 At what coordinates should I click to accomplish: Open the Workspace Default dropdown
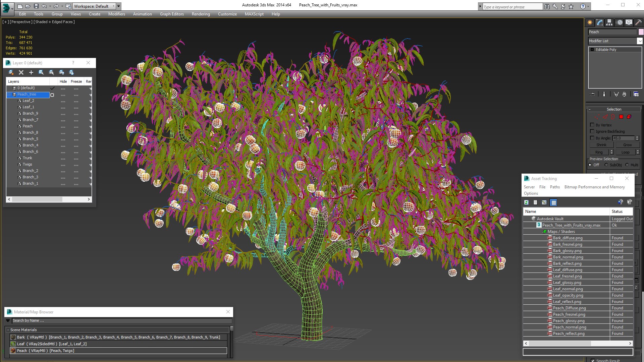click(x=94, y=6)
